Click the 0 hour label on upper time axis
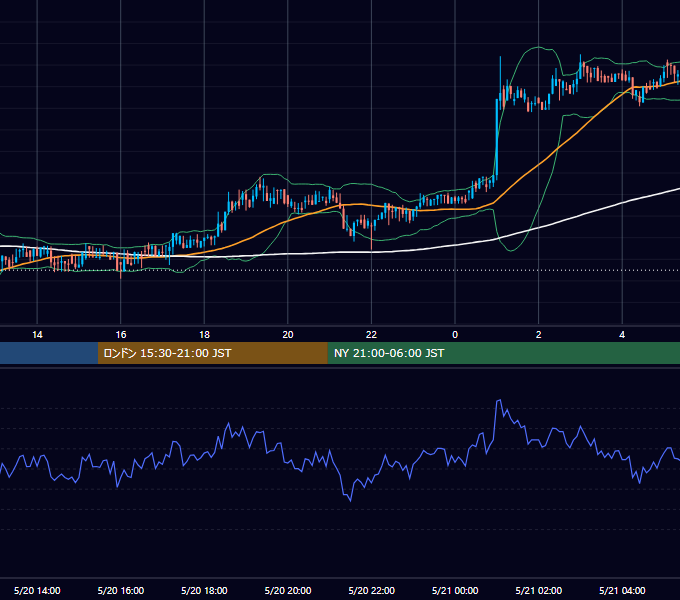This screenshot has height=600, width=680. pos(455,335)
